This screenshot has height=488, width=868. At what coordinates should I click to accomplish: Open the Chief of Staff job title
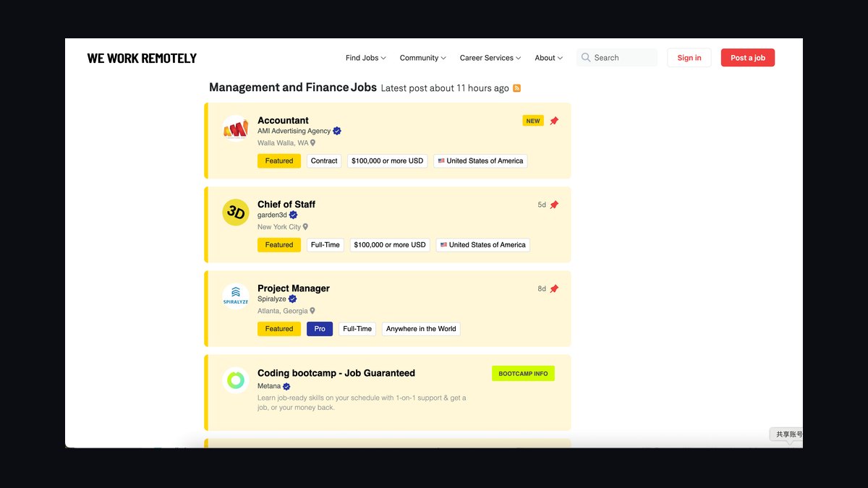(286, 204)
